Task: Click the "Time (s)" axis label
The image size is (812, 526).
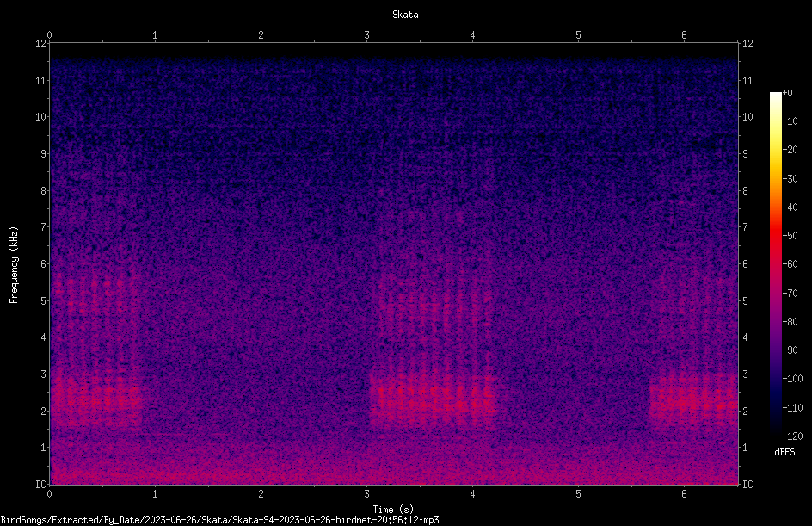Action: [x=393, y=510]
